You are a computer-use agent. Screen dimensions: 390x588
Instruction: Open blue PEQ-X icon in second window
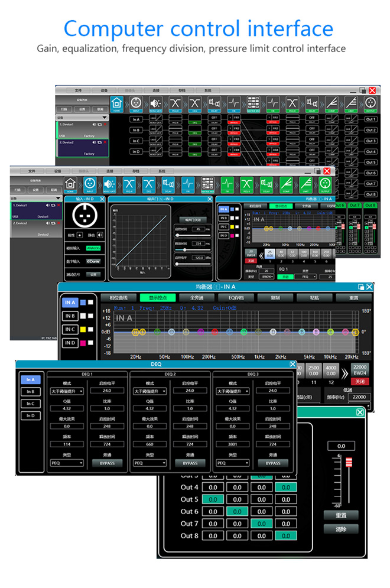click(x=129, y=185)
